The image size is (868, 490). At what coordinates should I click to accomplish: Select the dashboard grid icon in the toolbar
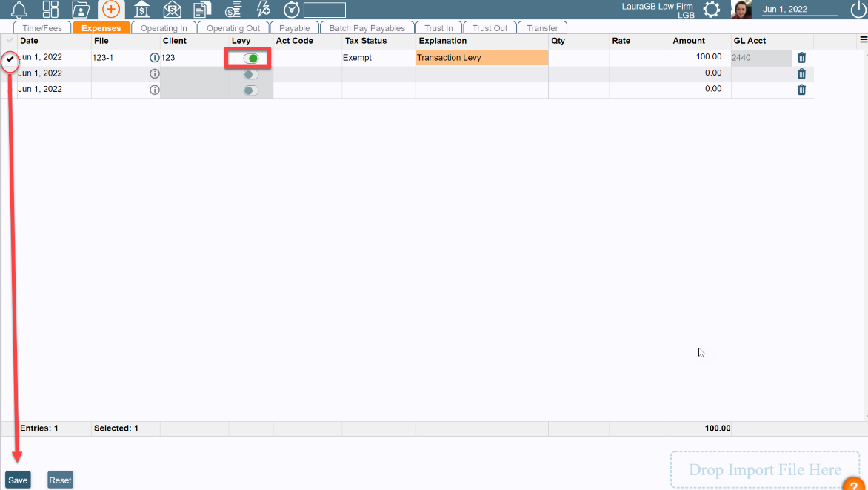click(x=50, y=10)
